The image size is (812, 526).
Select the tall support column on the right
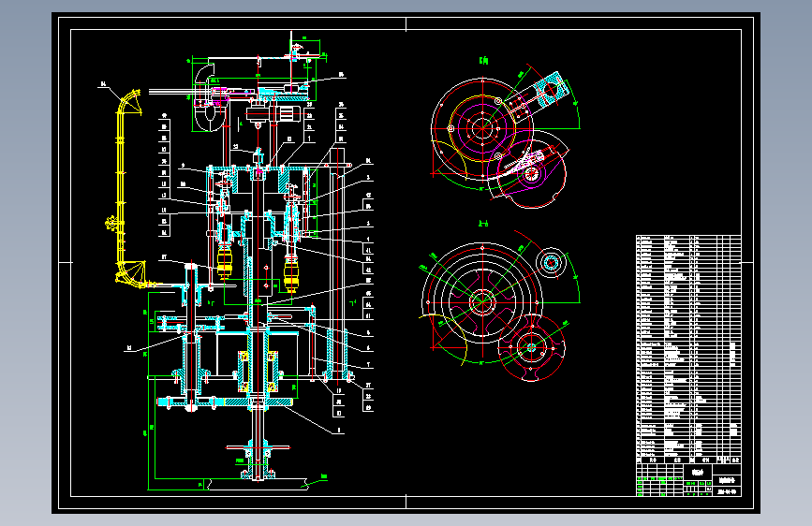pos(338,264)
